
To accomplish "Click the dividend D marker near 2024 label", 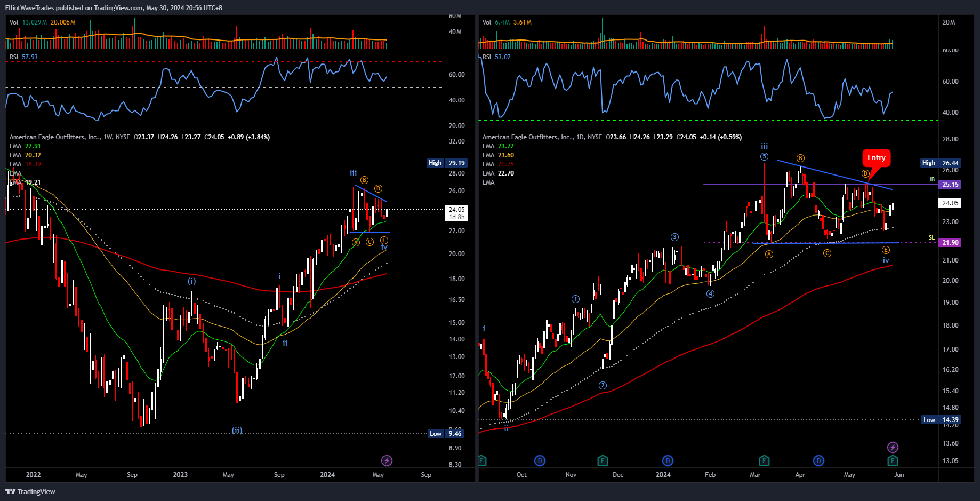I will [x=668, y=460].
